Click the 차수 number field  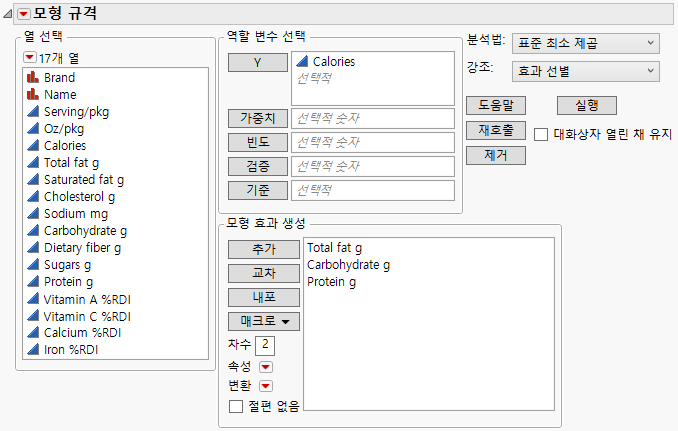(x=265, y=345)
